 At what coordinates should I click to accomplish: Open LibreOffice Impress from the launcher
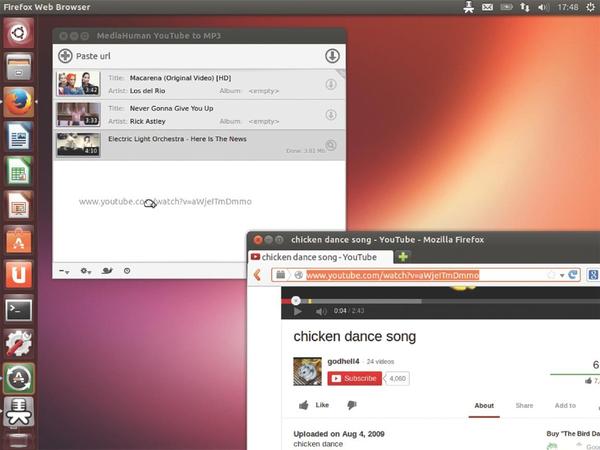[18, 205]
